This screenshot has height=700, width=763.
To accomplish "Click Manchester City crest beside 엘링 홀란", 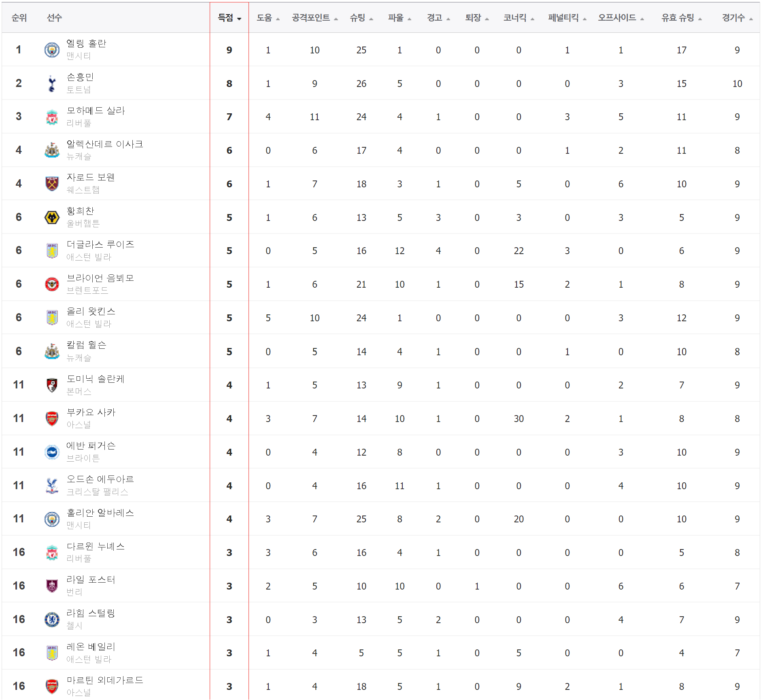I will coord(52,50).
